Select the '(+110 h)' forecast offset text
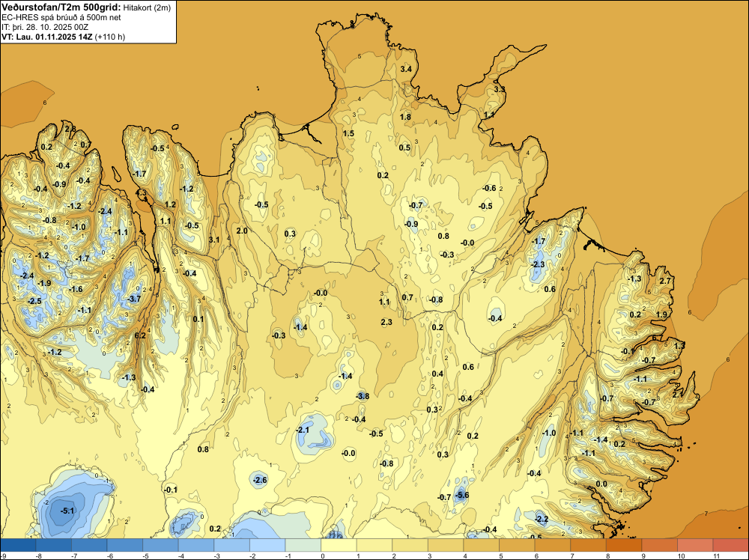Image resolution: width=749 pixels, height=560 pixels. [110, 37]
